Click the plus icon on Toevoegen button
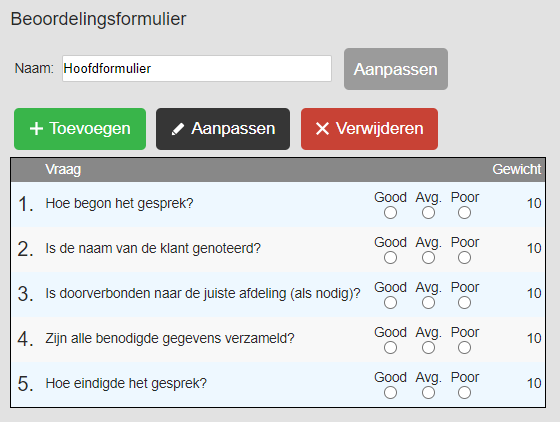Viewport: 560px width, 422px height. click(x=36, y=129)
